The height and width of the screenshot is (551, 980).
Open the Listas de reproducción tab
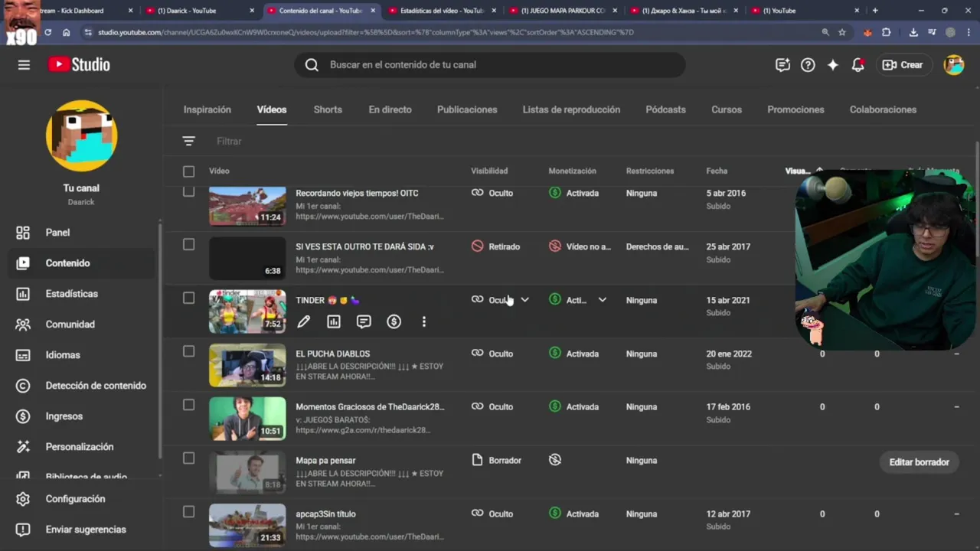click(571, 109)
